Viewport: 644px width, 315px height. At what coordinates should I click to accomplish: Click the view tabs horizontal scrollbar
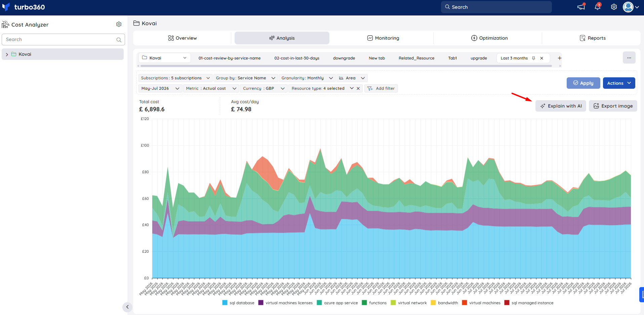[346, 66]
